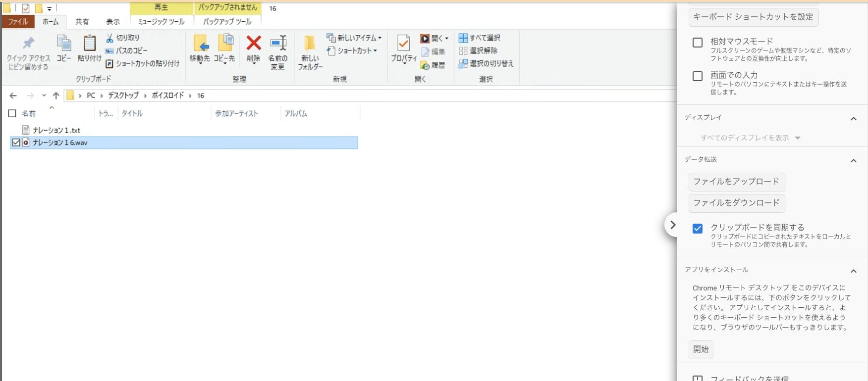Uncheck the ナレーション１６.wav file checkbox
Screen dimensions: 868x381
pyautogui.click(x=16, y=143)
